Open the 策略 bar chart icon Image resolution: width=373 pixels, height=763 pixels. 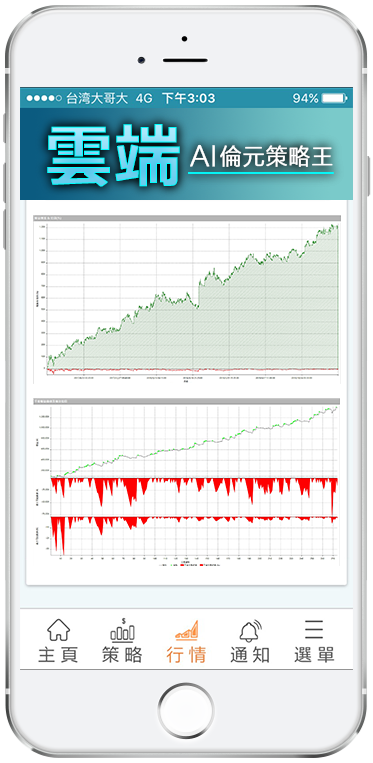(122, 629)
